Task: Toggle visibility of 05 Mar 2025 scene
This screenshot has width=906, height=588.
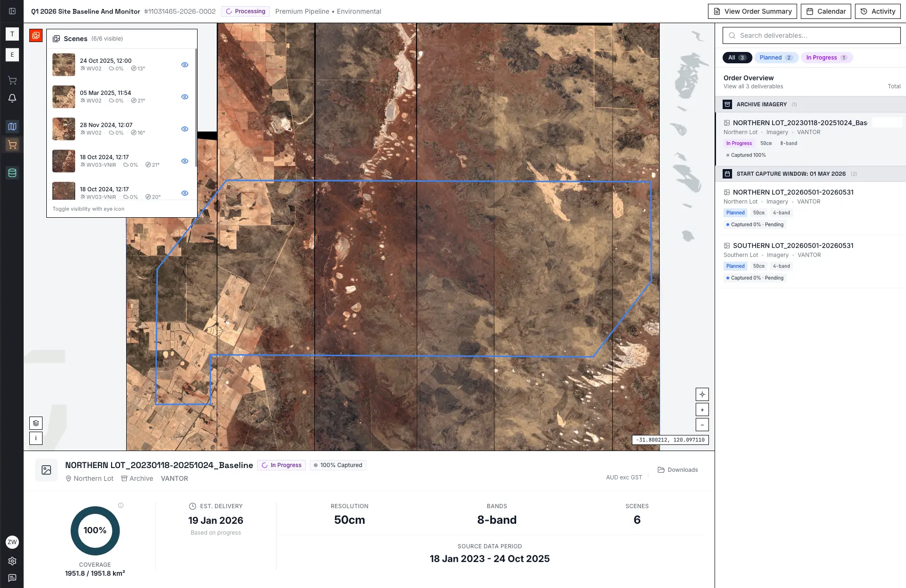Action: click(185, 97)
